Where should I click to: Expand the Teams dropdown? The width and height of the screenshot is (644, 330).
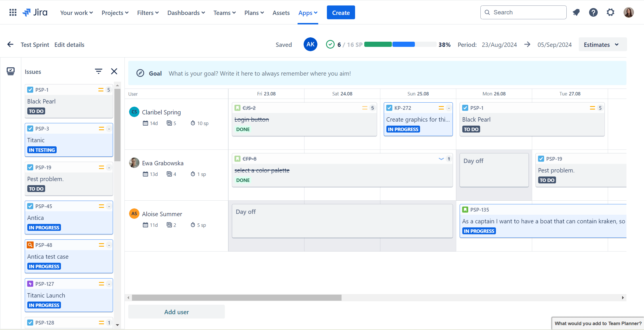[x=225, y=13]
